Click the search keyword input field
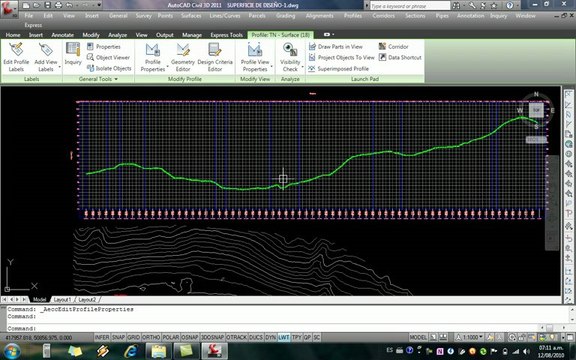The width and height of the screenshot is (576, 360). click(410, 6)
